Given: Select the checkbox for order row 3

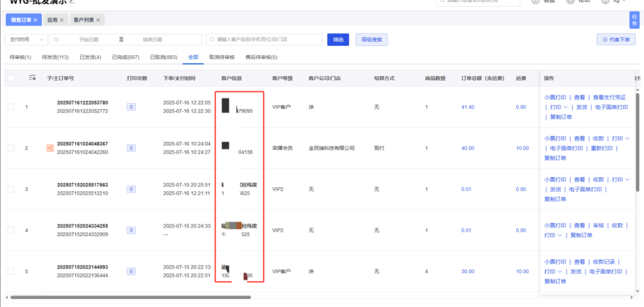Looking at the screenshot, I should pos(11,190).
